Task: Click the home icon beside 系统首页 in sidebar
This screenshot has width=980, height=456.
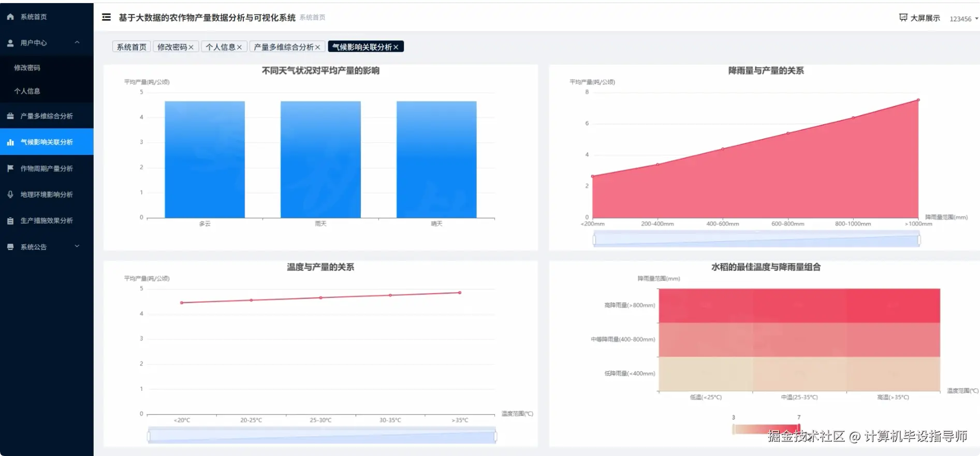Action: click(10, 17)
